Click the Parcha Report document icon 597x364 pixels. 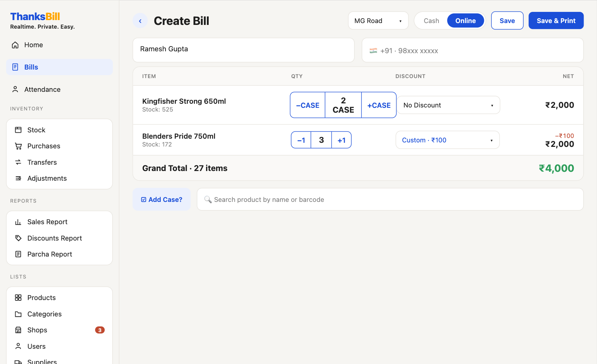(18, 254)
